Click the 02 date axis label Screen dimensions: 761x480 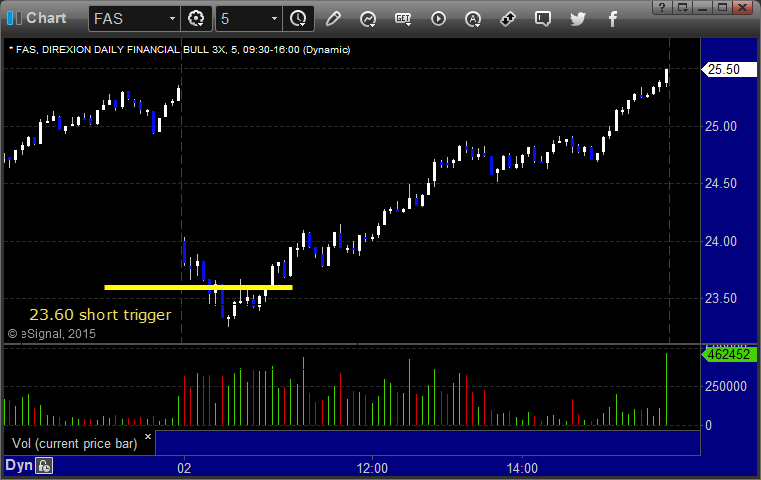[184, 468]
